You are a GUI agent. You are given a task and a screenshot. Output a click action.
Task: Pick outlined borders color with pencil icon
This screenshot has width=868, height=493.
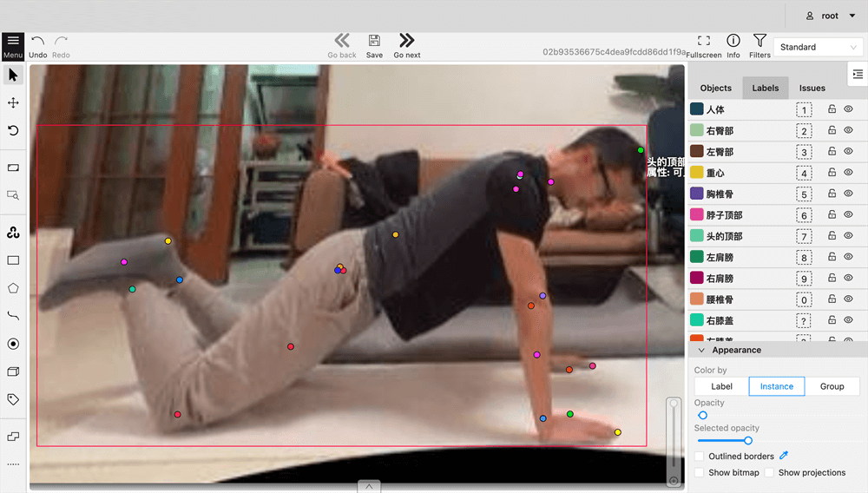tap(783, 456)
